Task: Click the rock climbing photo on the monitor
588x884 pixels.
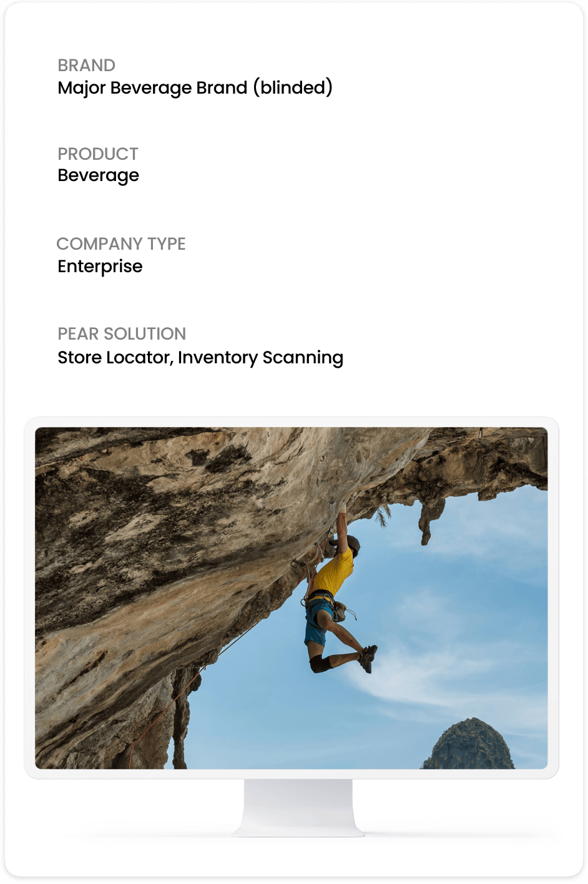Action: [291, 597]
